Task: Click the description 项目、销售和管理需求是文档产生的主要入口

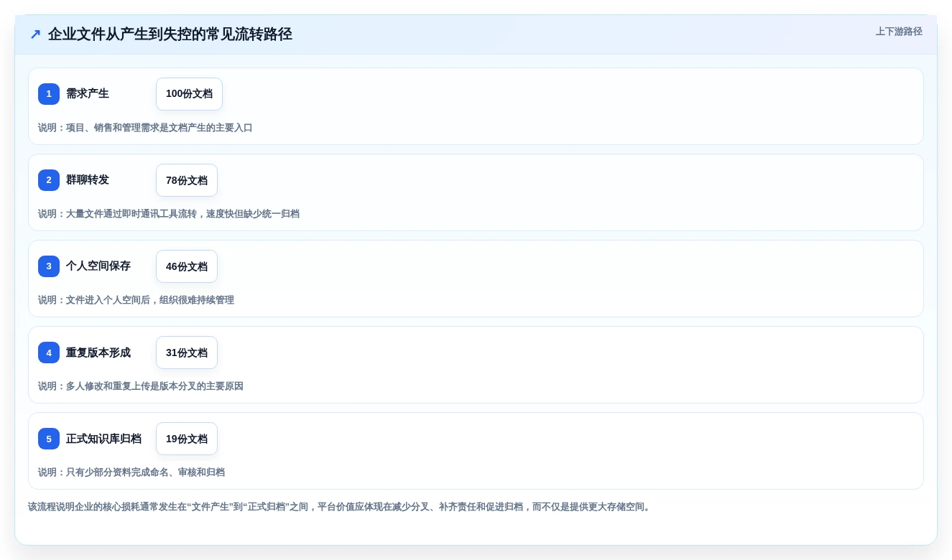Action: coord(145,128)
